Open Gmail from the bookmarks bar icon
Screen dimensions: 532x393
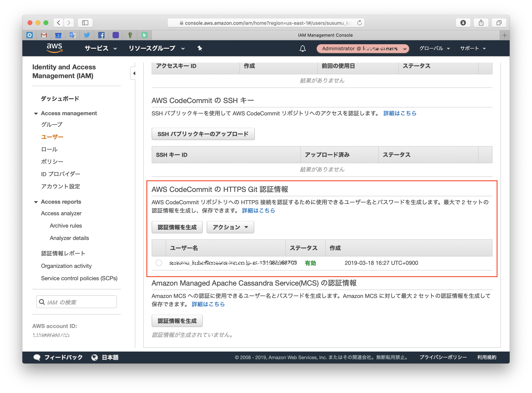click(x=44, y=35)
